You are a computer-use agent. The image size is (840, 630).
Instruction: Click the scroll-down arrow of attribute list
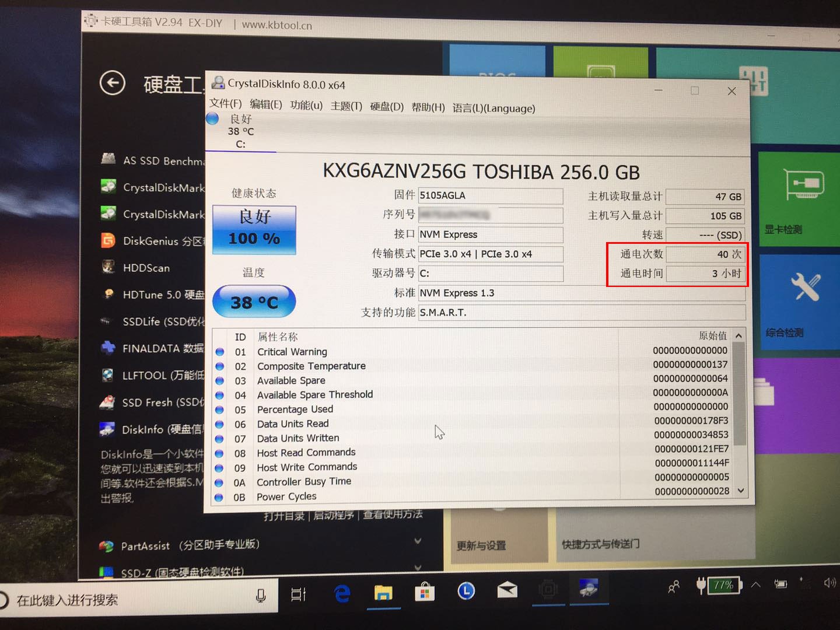point(740,491)
